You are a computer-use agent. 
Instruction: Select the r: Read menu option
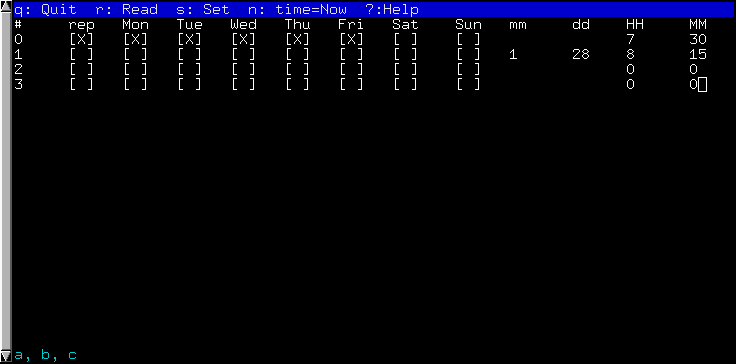pyautogui.click(x=127, y=9)
